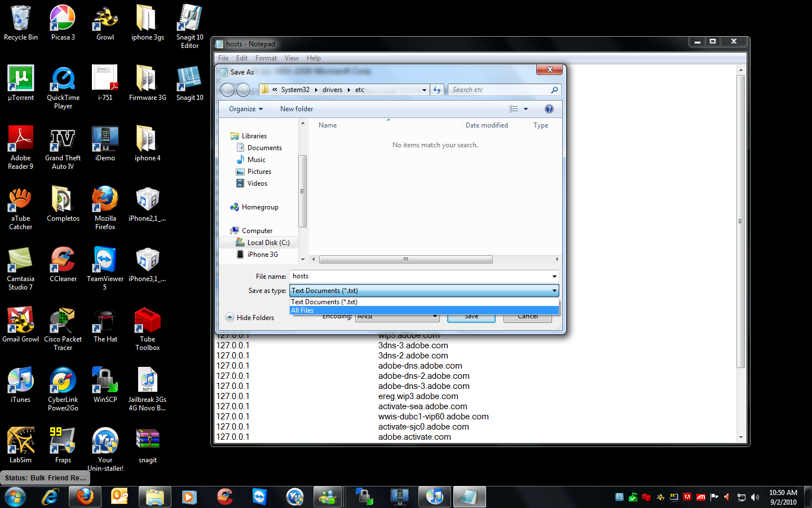Choose All Files from type list
Image resolution: width=812 pixels, height=508 pixels.
tap(424, 310)
